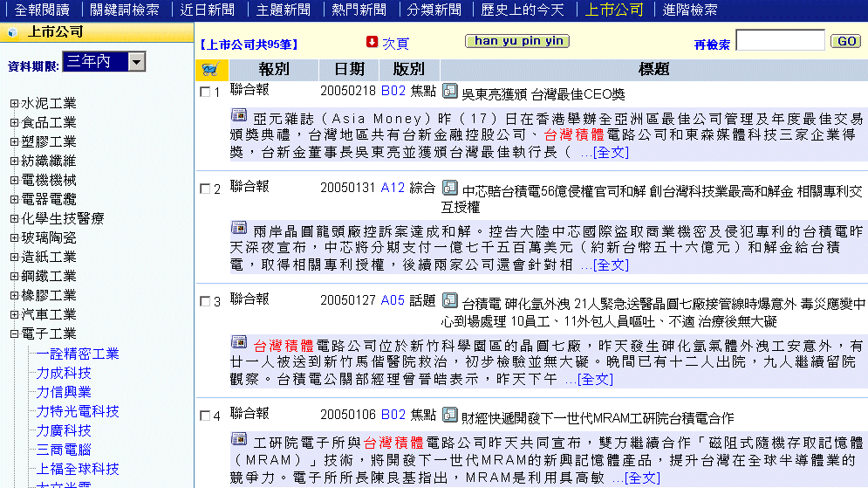
Task: Open the 歷史上的今天 menu tab
Action: click(x=523, y=10)
